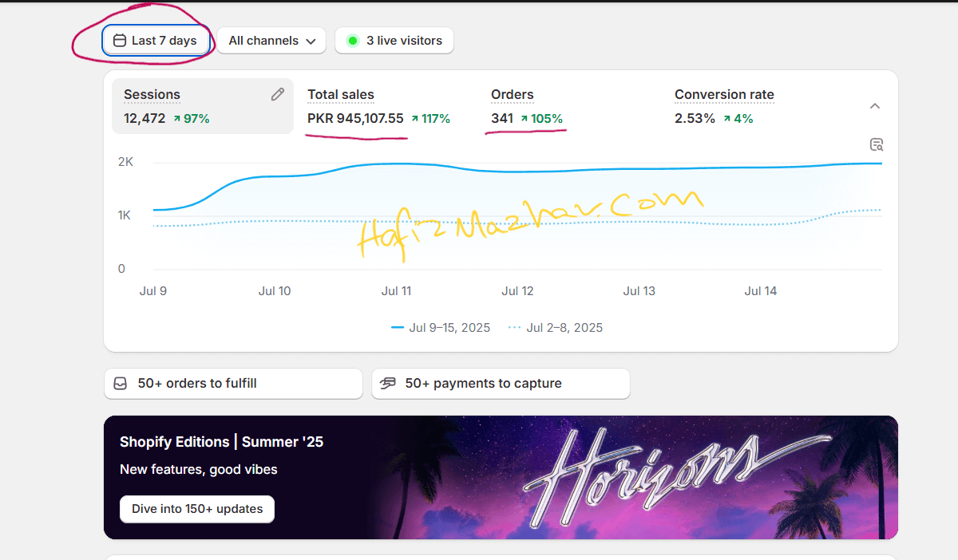Image resolution: width=958 pixels, height=560 pixels.
Task: Collapse the metrics chart with chevron
Action: (875, 106)
